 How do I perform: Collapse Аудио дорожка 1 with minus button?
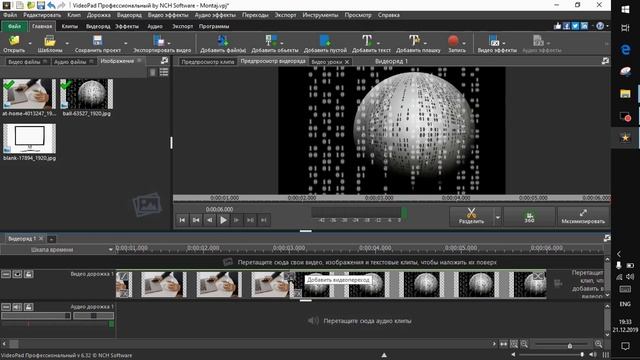[6, 307]
